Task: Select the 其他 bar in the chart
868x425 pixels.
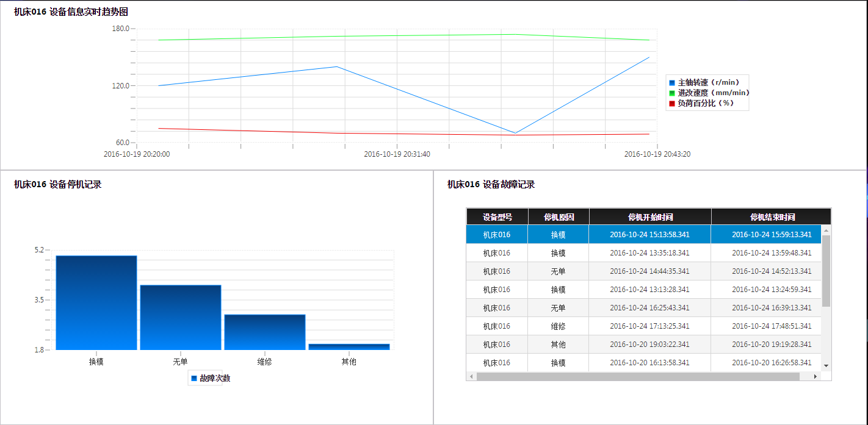Action: [349, 347]
